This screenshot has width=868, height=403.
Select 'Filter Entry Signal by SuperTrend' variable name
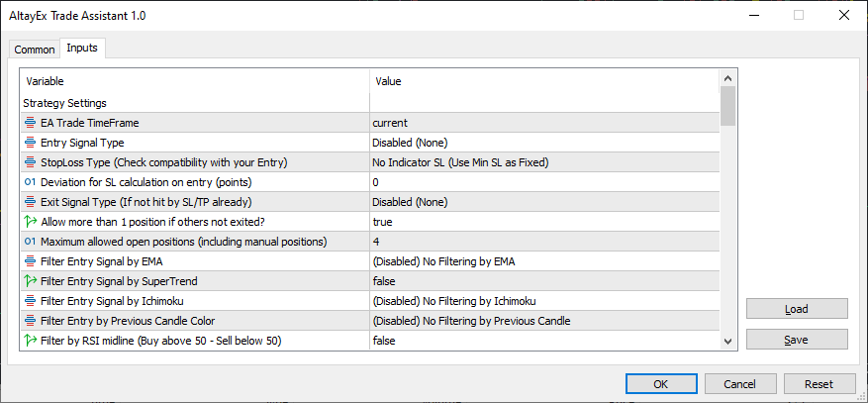tap(119, 281)
